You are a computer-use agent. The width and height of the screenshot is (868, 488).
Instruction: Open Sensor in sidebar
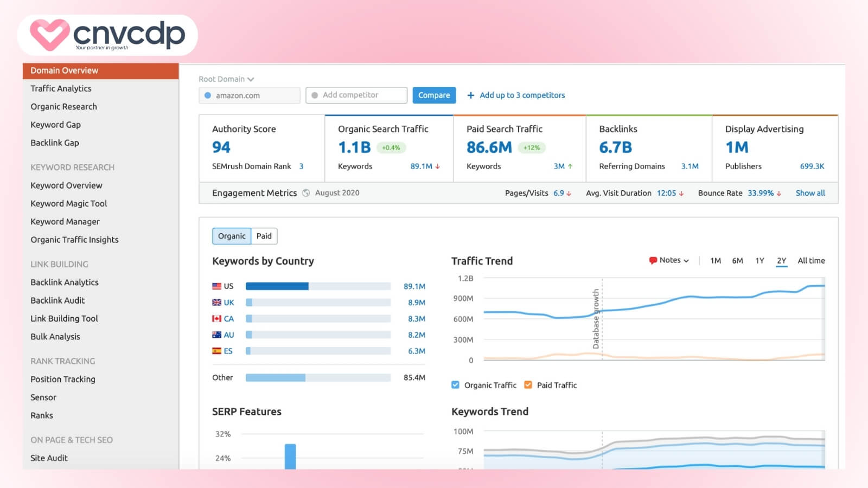pyautogui.click(x=43, y=397)
